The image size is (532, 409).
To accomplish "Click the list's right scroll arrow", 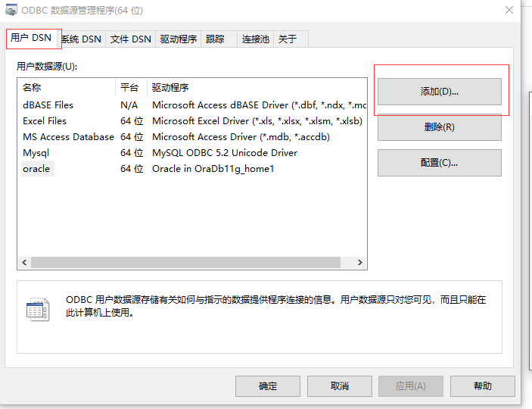I will point(360,262).
